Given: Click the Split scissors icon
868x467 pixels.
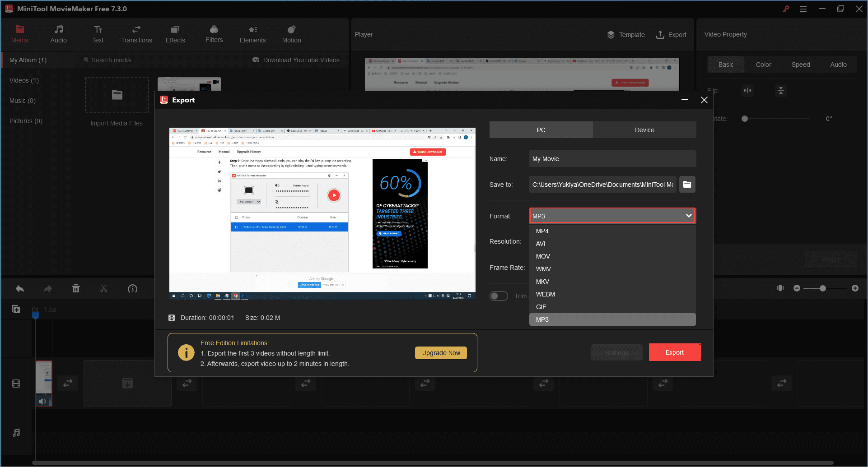Looking at the screenshot, I should tap(104, 289).
